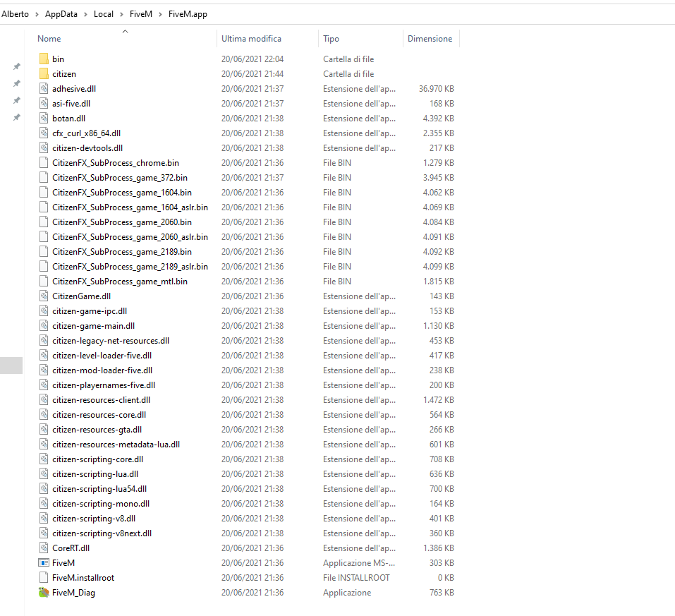Select the CitizenGame.dll file icon
This screenshot has width=675, height=616.
[44, 296]
